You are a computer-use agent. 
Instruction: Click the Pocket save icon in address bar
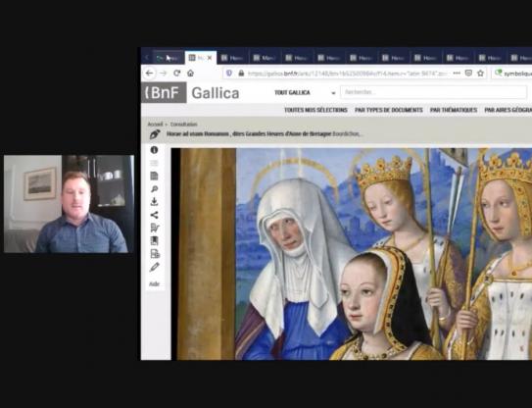pos(468,73)
